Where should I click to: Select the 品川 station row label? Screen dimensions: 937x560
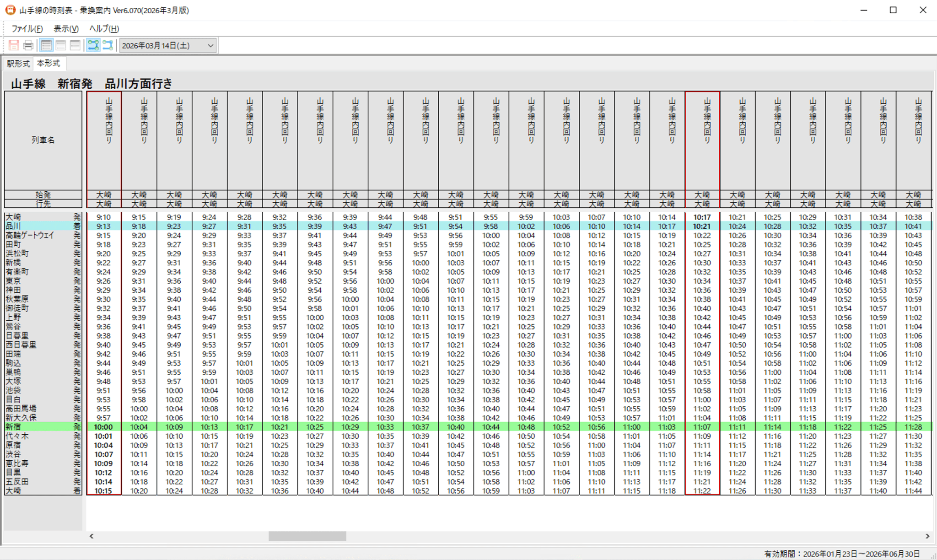[13, 226]
